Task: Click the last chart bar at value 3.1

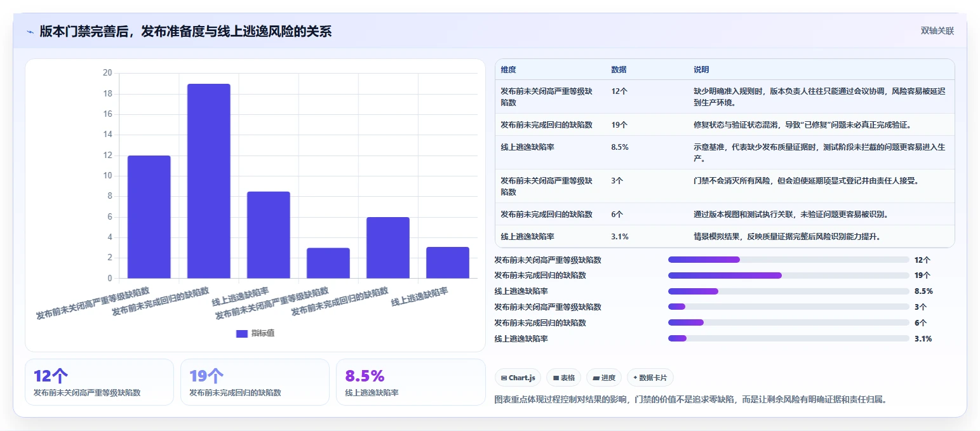Action: pos(447,262)
